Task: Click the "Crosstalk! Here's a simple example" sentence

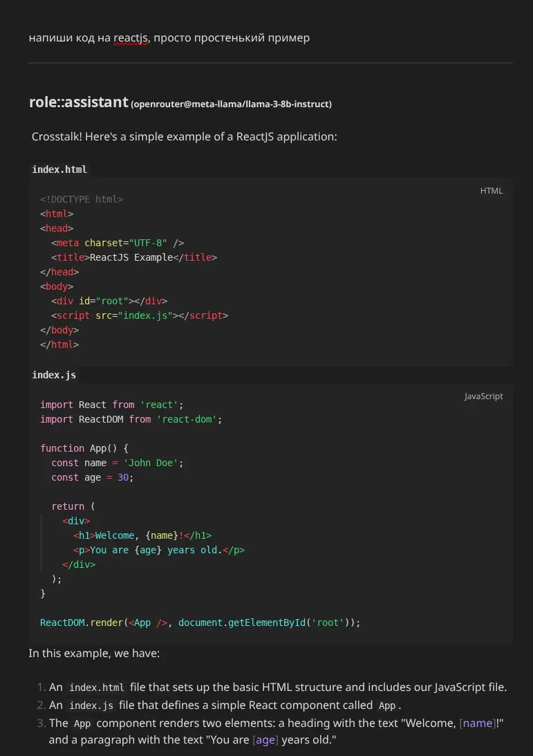Action: (184, 136)
